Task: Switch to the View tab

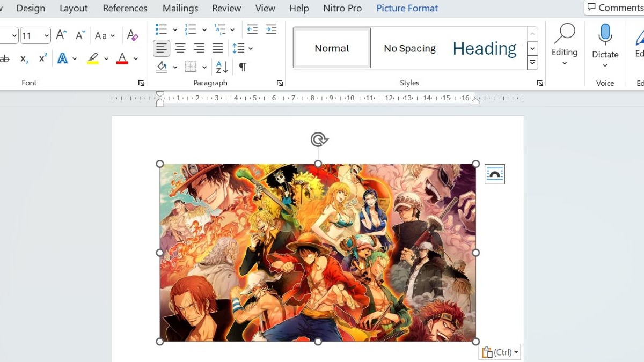Action: 265,8
